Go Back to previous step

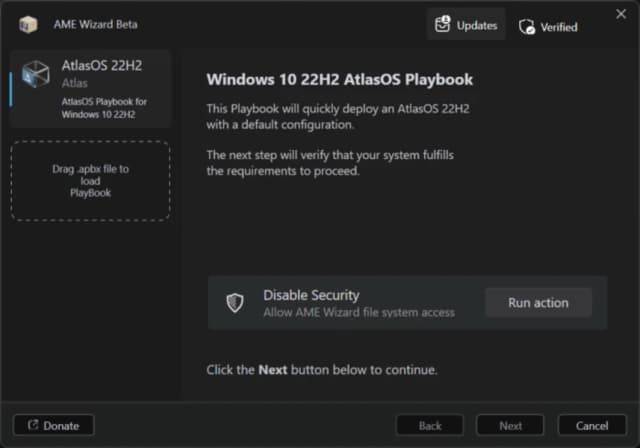coord(430,426)
